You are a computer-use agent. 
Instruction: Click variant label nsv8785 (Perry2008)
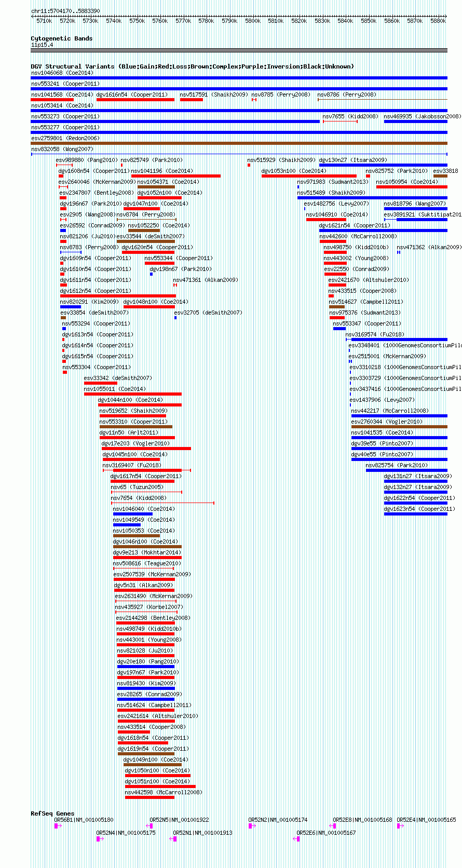(x=281, y=94)
